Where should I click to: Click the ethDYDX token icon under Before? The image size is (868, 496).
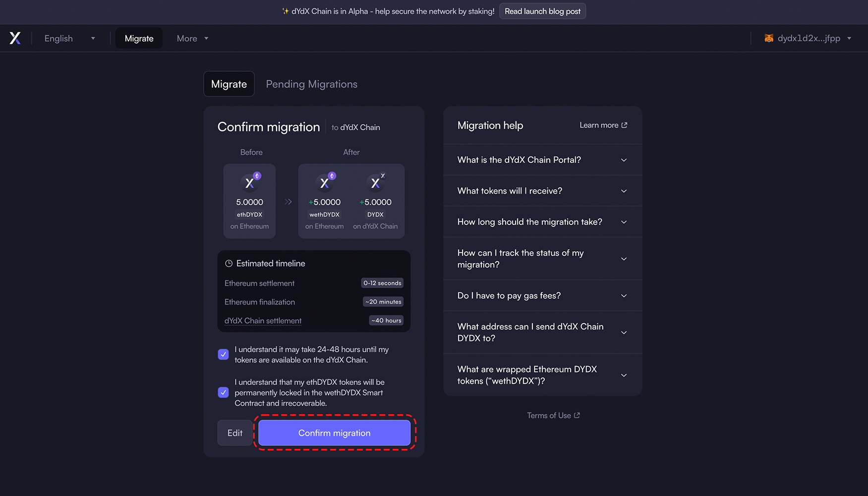[250, 182]
